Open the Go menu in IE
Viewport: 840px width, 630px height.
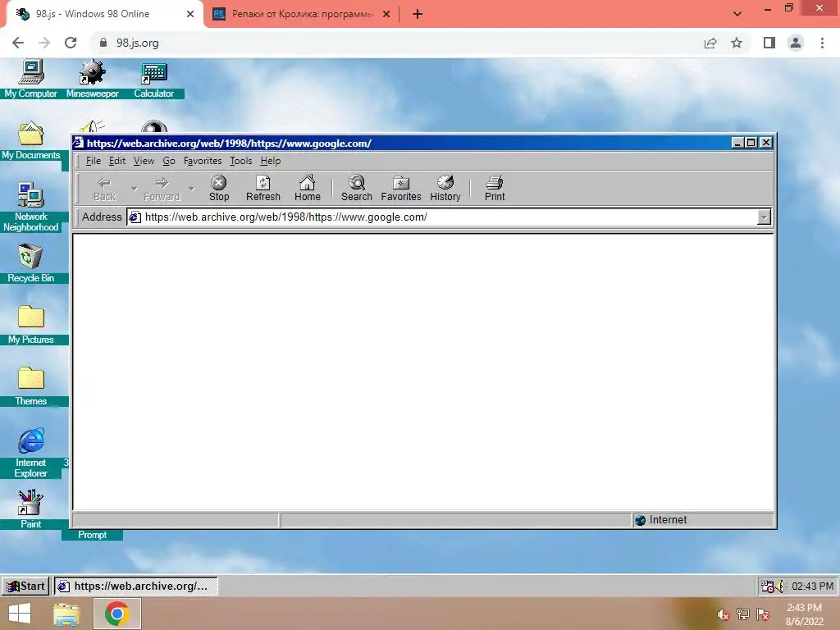point(169,161)
